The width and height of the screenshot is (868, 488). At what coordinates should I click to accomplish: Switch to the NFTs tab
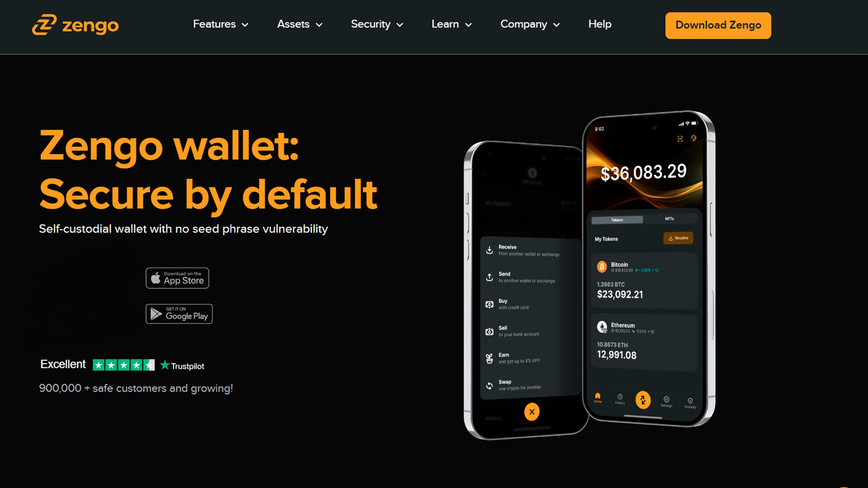[670, 219]
